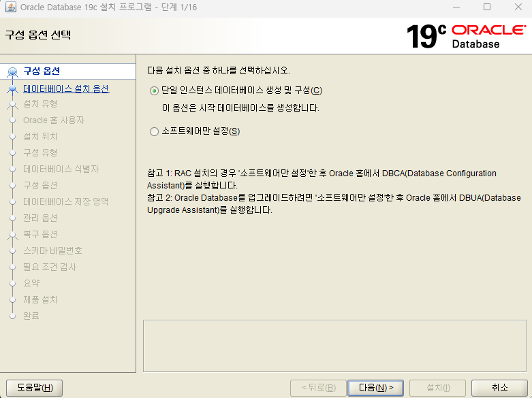Click the 스키마 비밀번호 step
Viewport: 532px width, 398px height.
[x=52, y=250]
